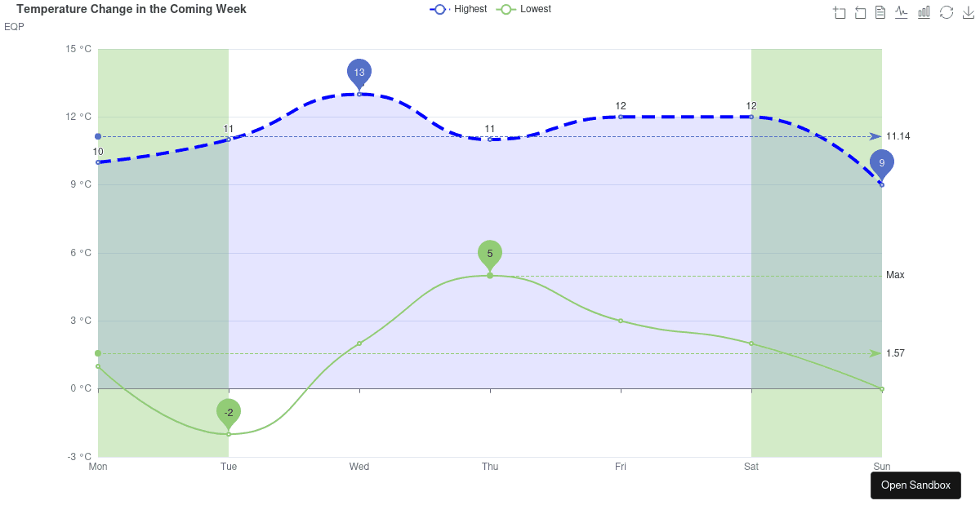Save the chart as an image
Image resolution: width=980 pixels, height=514 pixels.
(968, 12)
